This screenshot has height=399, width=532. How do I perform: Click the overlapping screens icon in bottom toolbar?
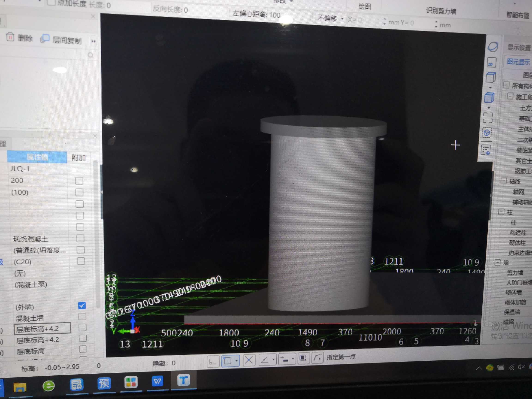click(x=303, y=359)
